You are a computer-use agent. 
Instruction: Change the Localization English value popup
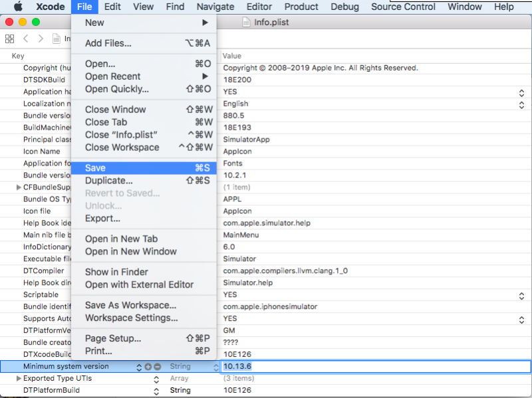[521, 105]
